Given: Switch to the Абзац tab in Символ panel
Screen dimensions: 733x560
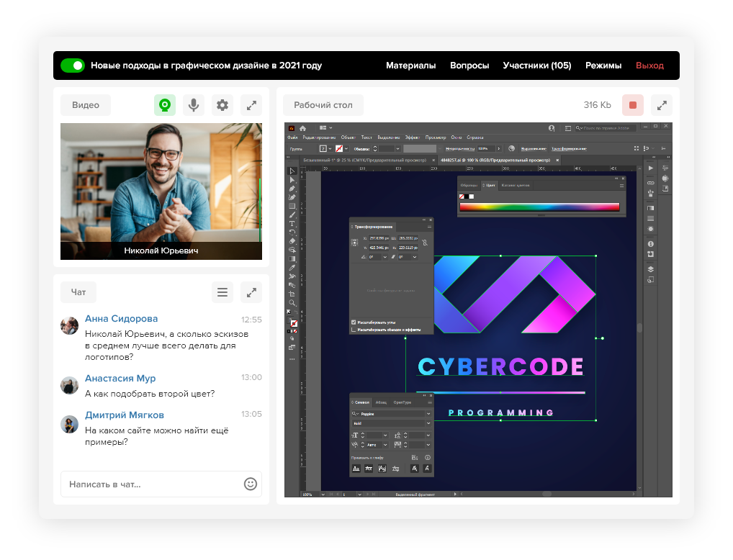Looking at the screenshot, I should [x=381, y=402].
